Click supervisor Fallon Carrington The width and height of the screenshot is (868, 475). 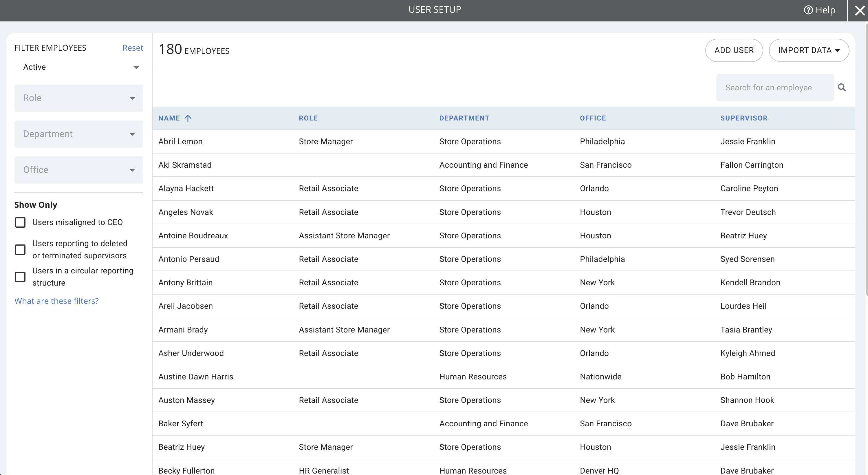pos(752,165)
